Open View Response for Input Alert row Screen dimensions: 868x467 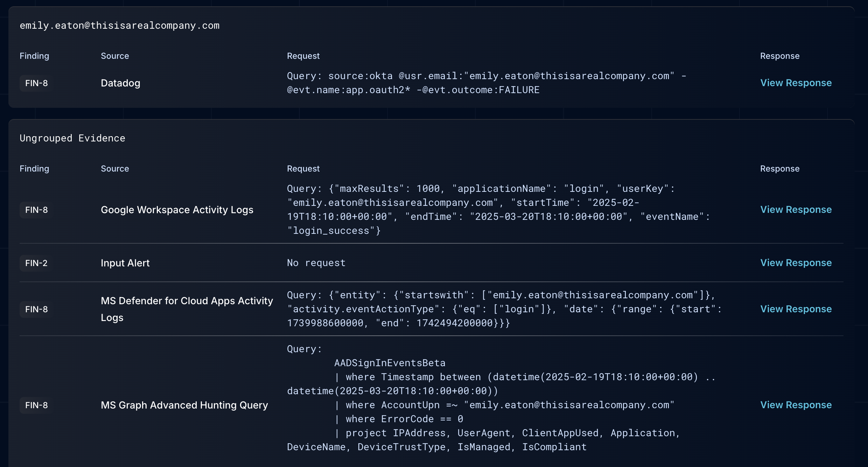pyautogui.click(x=796, y=263)
